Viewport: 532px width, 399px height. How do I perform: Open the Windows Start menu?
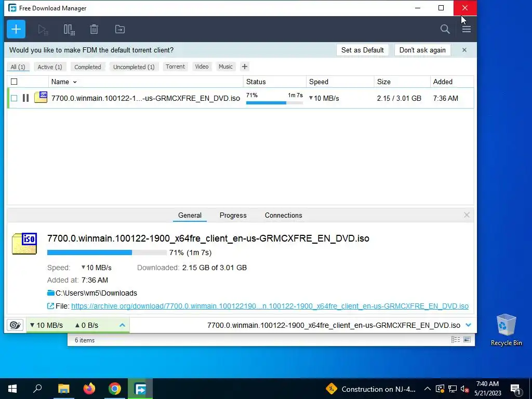point(12,389)
